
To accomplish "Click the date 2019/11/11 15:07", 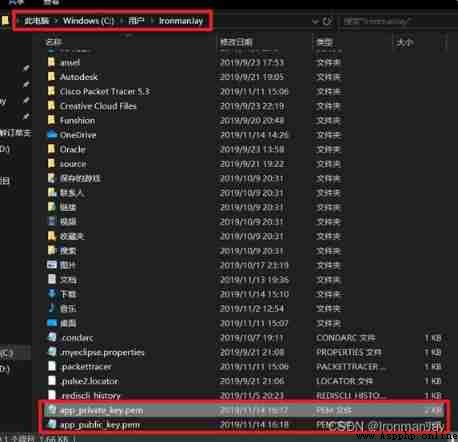I will (x=254, y=323).
